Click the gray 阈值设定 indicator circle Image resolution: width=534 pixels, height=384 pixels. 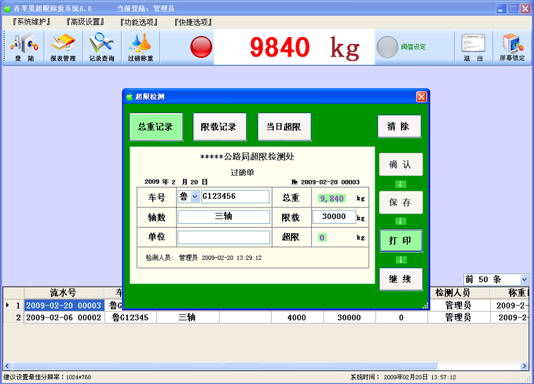[387, 47]
